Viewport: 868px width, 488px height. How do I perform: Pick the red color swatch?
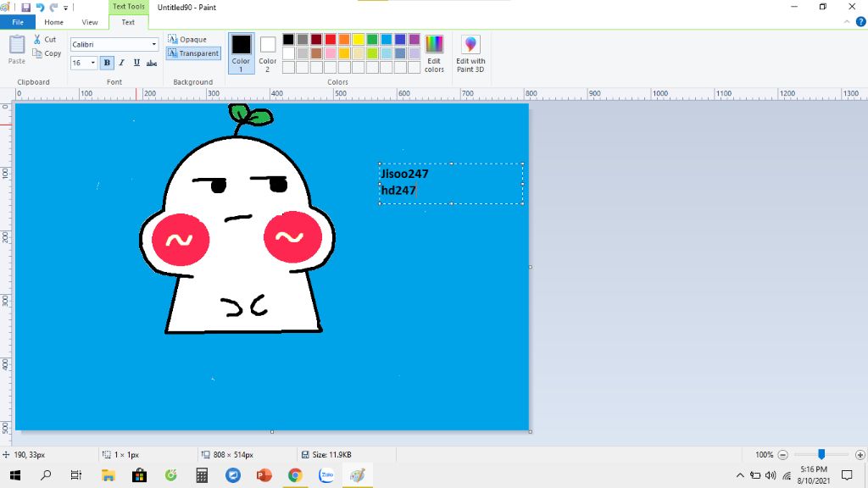331,39
